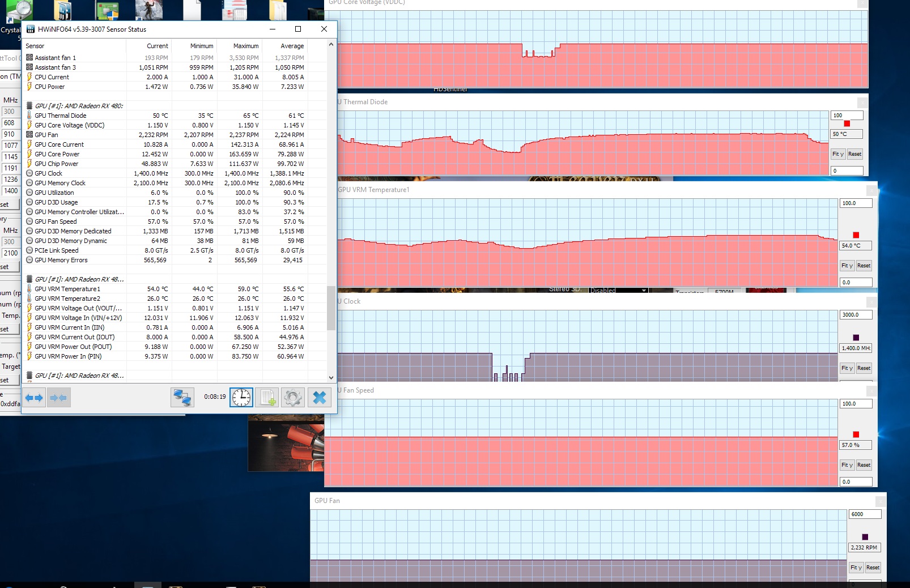
Task: Click Reset in Thermal Diode graph
Action: click(x=854, y=154)
